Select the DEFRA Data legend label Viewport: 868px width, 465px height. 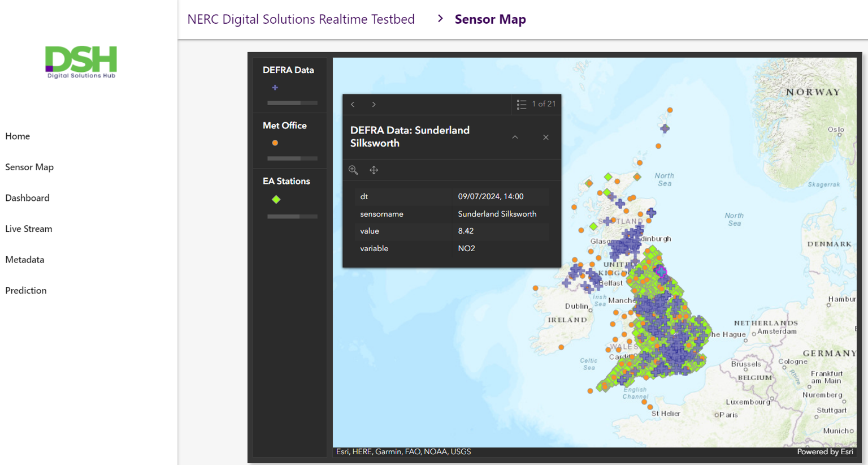pyautogui.click(x=288, y=70)
